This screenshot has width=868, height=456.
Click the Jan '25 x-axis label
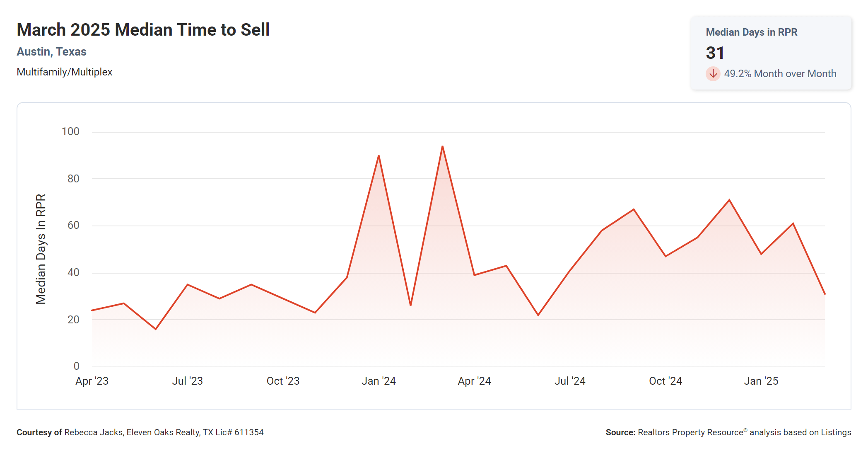[x=761, y=381]
